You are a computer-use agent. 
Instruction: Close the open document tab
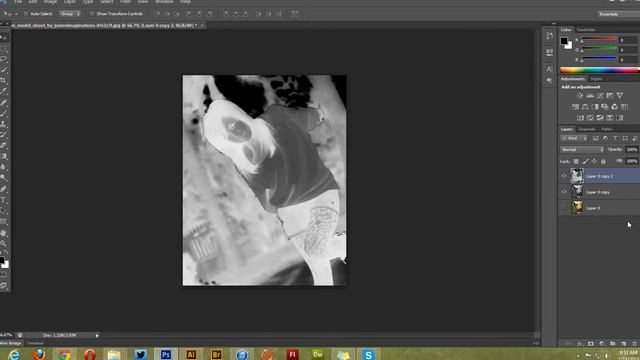(202, 26)
